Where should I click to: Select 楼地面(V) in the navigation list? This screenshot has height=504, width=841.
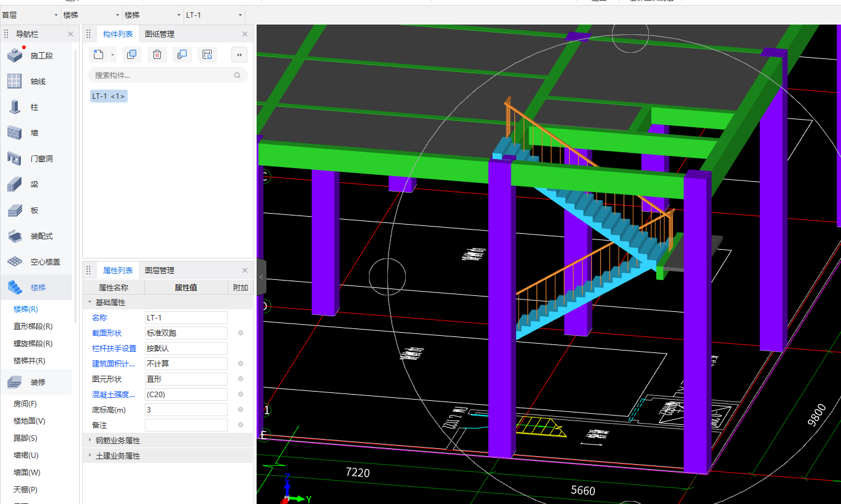click(x=29, y=421)
